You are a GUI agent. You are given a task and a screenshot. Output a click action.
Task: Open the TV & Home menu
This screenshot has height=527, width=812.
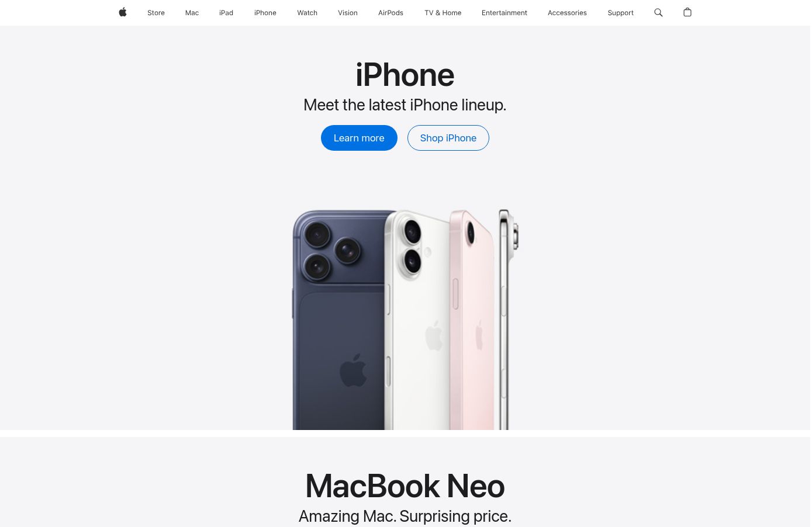coord(443,13)
